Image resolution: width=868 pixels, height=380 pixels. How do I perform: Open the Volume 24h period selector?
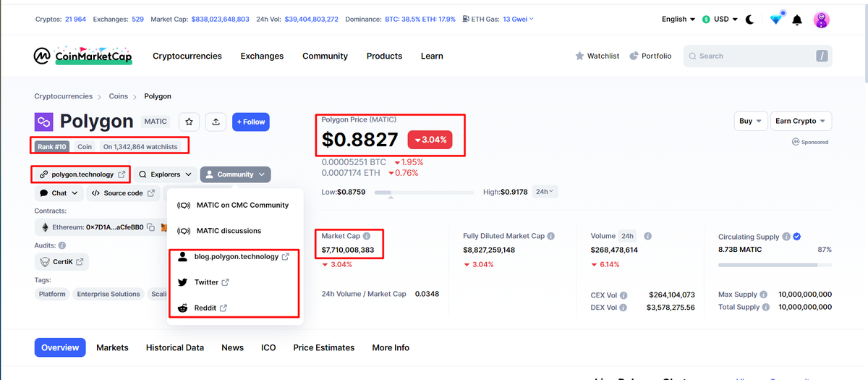click(x=627, y=236)
